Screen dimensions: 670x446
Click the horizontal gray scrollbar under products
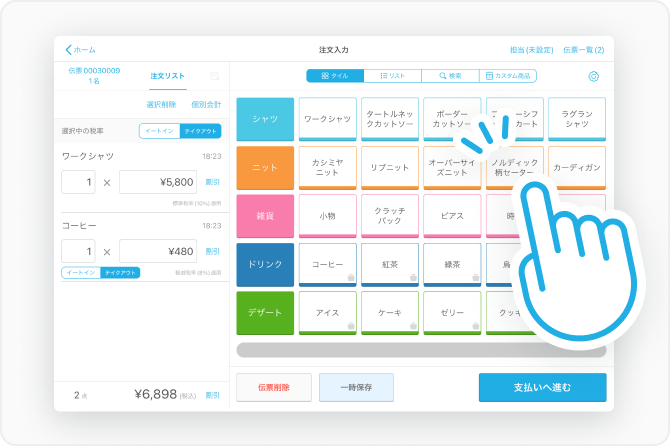click(x=420, y=350)
